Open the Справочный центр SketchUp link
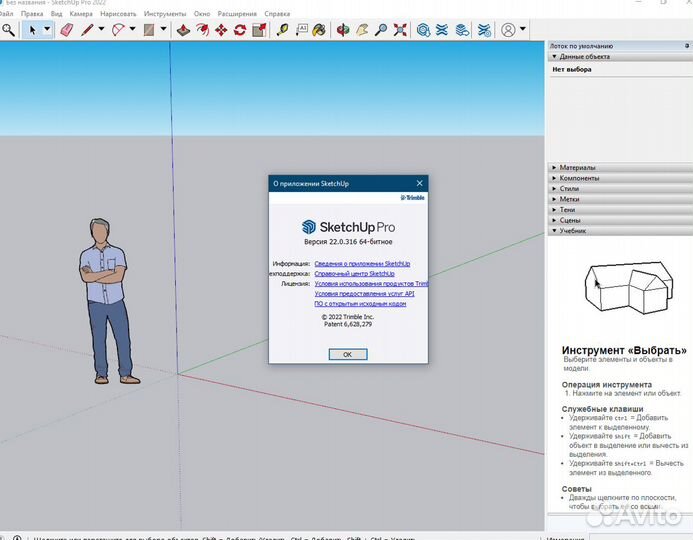Screen dimensions: 693x540 click(354, 274)
